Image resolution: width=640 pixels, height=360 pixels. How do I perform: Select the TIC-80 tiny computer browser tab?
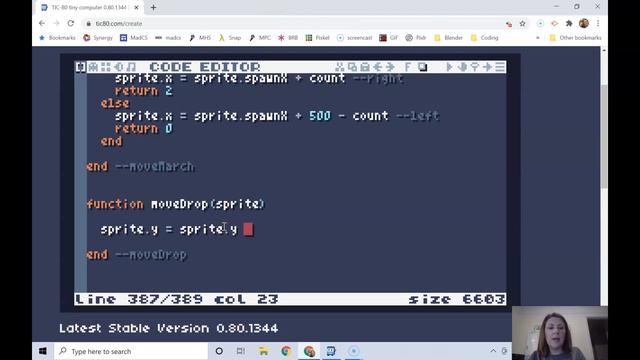click(89, 7)
